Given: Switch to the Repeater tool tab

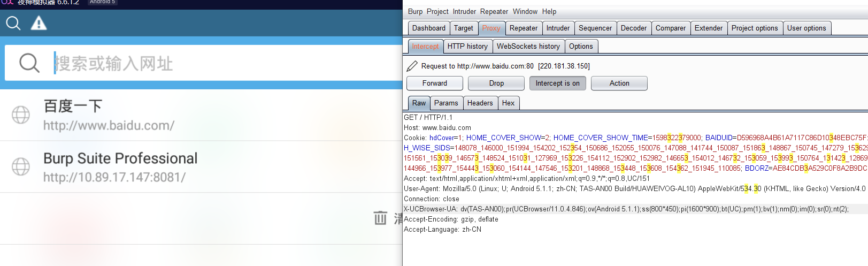Looking at the screenshot, I should [524, 28].
